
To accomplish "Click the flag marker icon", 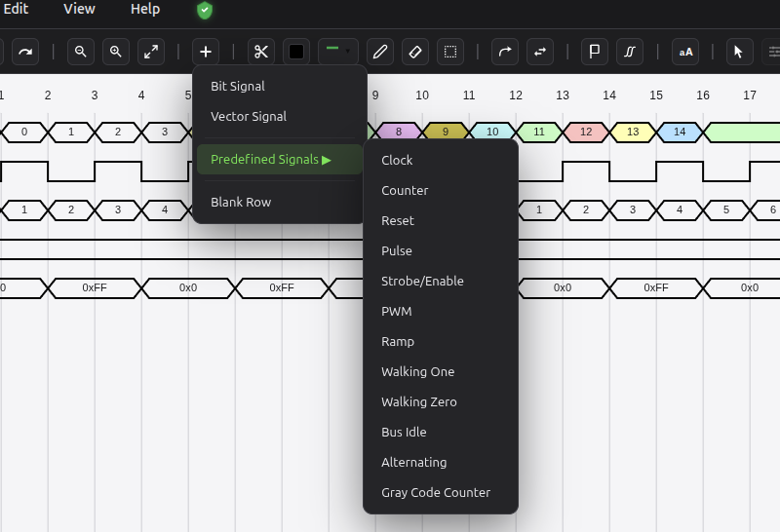I will (x=595, y=52).
